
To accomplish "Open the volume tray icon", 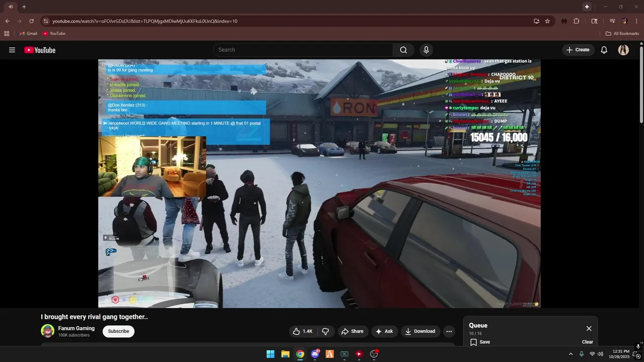I will pos(600,354).
